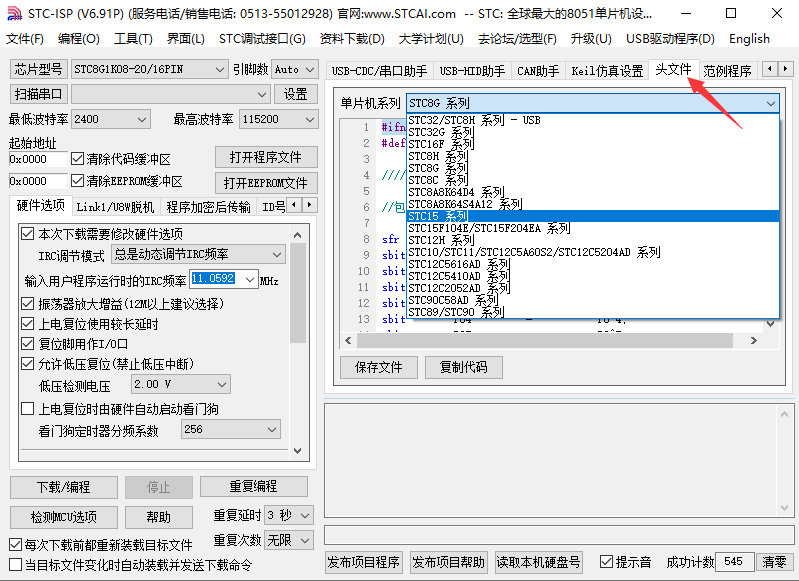Click the STC-ISP app icon in title bar
799x581 pixels.
(x=14, y=14)
